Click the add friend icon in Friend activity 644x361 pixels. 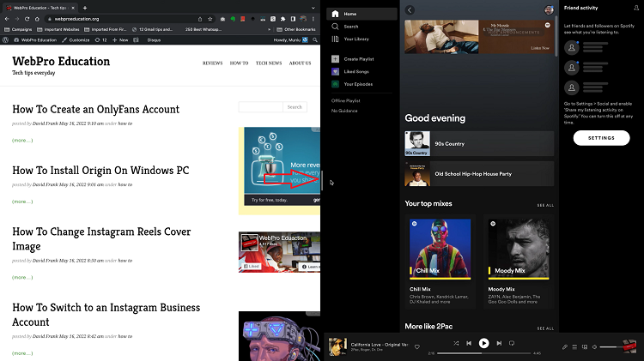click(x=636, y=8)
